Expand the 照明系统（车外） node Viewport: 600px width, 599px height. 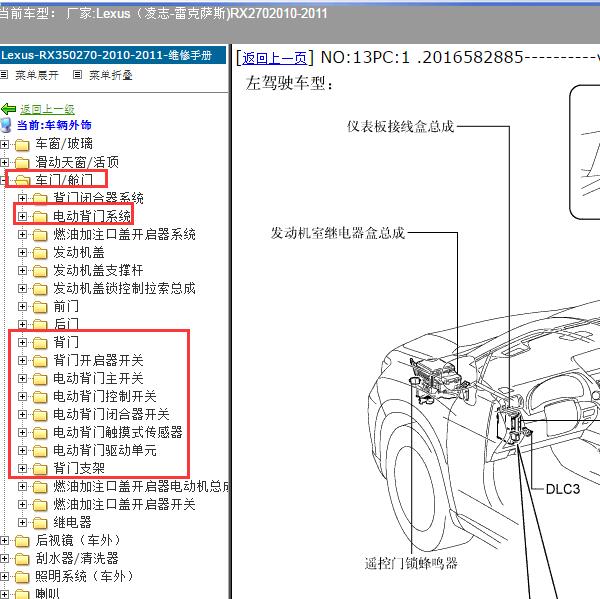coord(4,576)
